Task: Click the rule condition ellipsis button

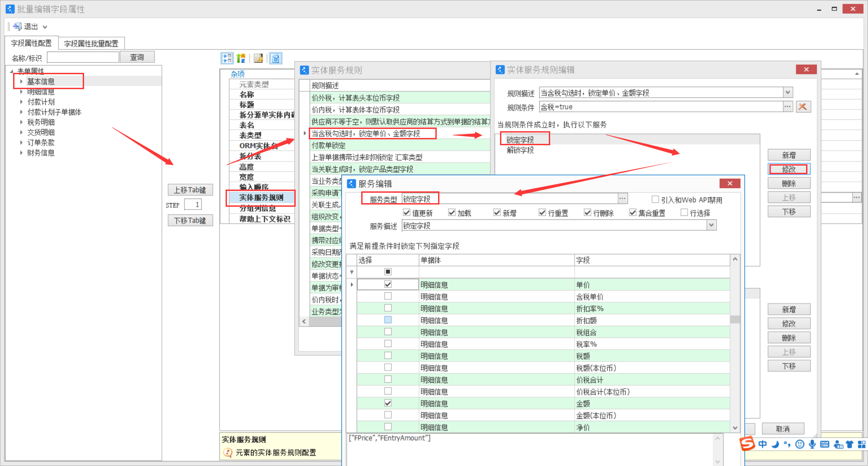Action: pos(788,107)
